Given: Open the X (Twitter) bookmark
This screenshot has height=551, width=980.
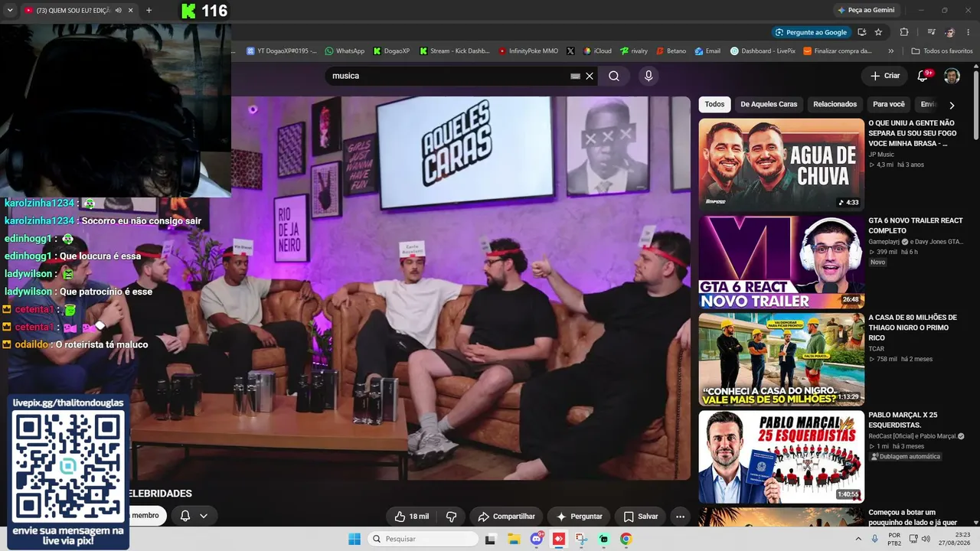Looking at the screenshot, I should point(570,51).
